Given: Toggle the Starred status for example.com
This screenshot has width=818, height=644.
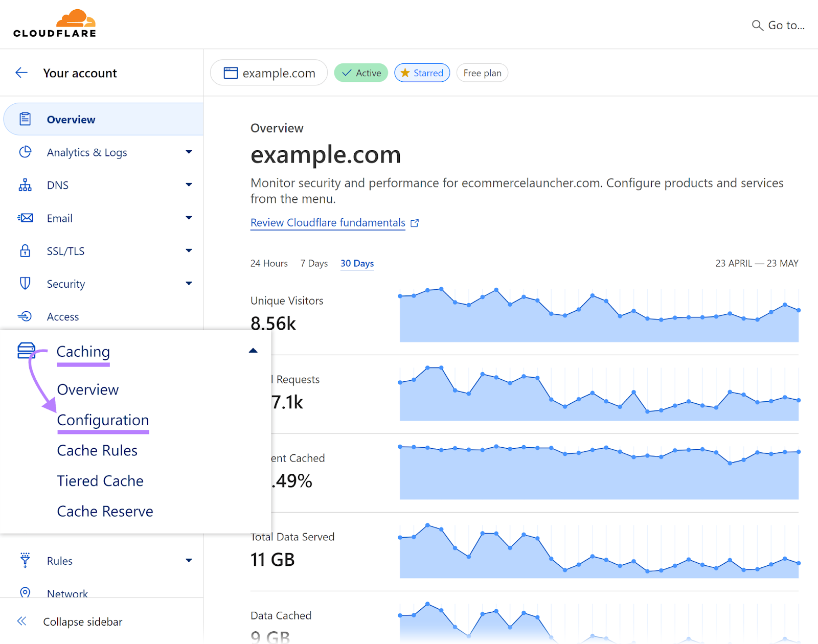Looking at the screenshot, I should click(x=422, y=73).
